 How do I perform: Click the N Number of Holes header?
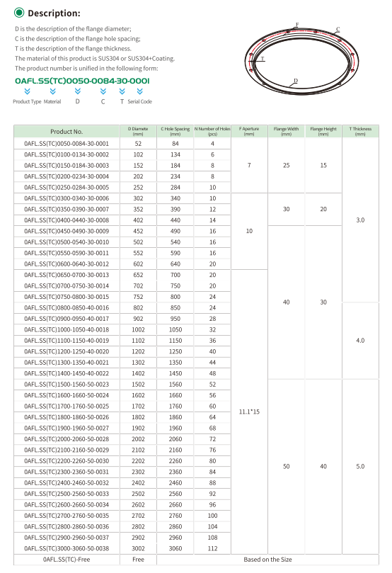pos(212,132)
